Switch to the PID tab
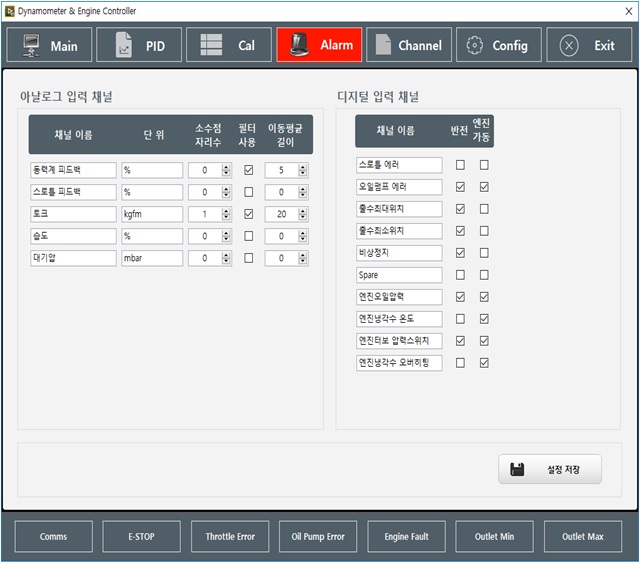Viewport: 640px width, 565px height. coord(140,46)
